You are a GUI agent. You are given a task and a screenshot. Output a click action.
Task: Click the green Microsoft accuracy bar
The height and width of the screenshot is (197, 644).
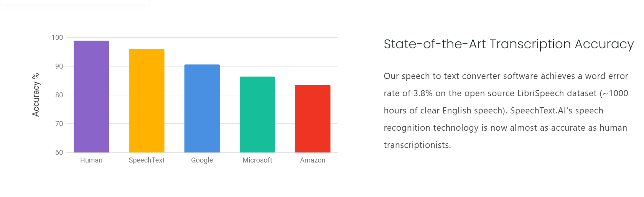257,115
